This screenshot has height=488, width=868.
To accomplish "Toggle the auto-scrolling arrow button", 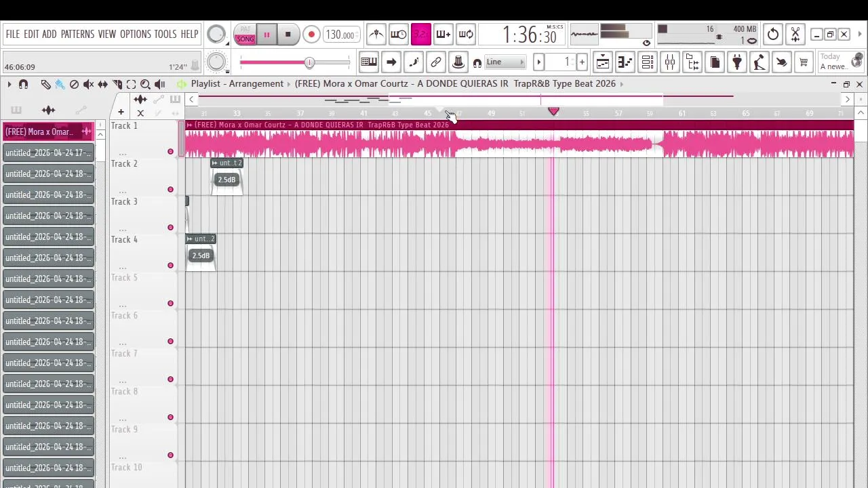I will (391, 62).
